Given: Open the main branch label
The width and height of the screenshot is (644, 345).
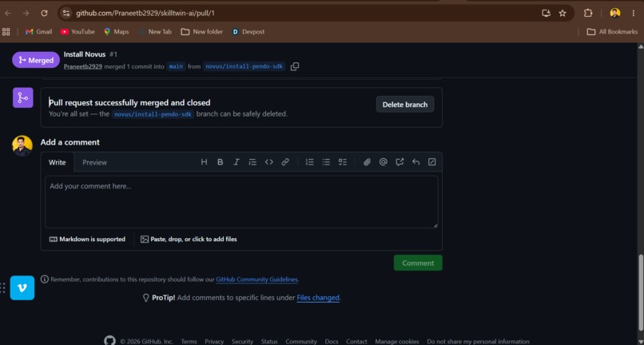Looking at the screenshot, I should (x=176, y=66).
